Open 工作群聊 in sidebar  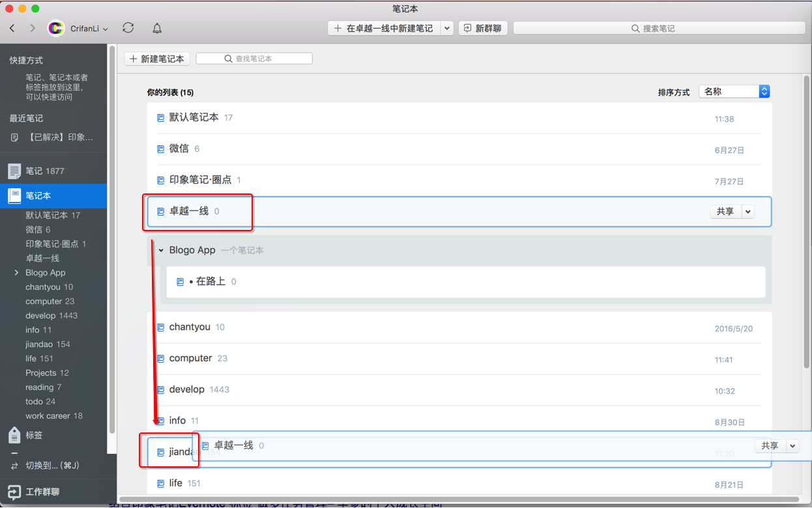pyautogui.click(x=42, y=492)
